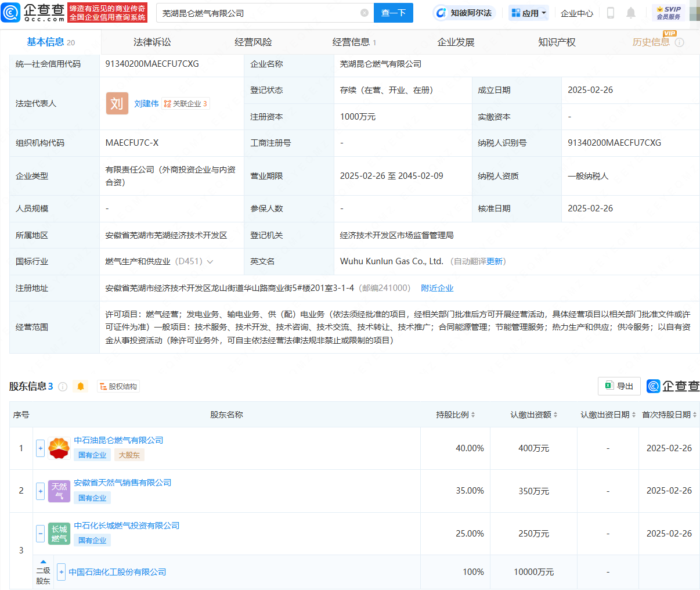Expand shareholder row 中石油昆仑燃气有限公司
Screen dimensions: 700x590
pos(40,448)
